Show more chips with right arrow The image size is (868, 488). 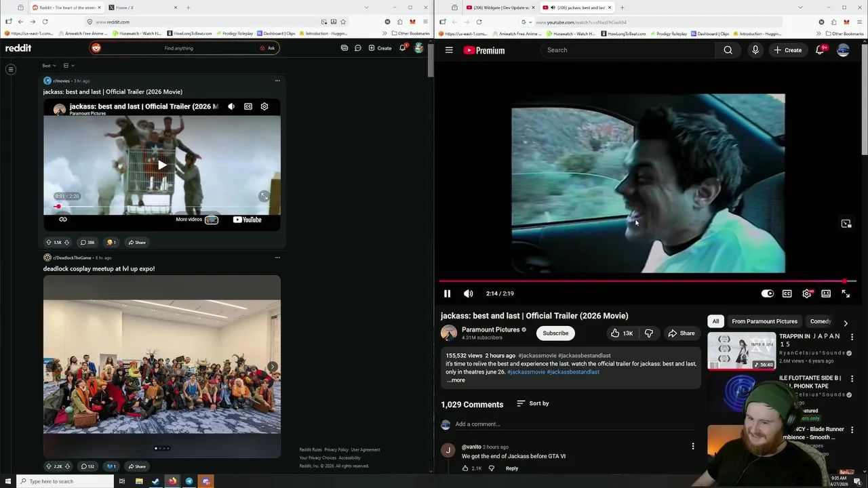(x=846, y=323)
